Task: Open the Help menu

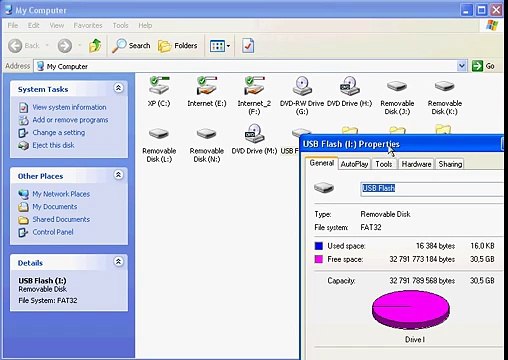Action: pyautogui.click(x=145, y=25)
